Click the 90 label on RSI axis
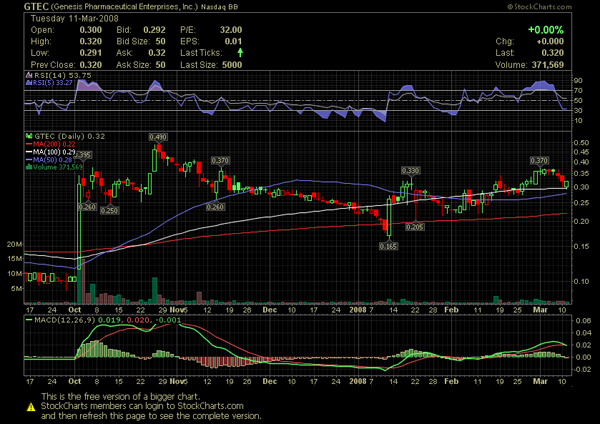The height and width of the screenshot is (424, 600). pyautogui.click(x=578, y=80)
